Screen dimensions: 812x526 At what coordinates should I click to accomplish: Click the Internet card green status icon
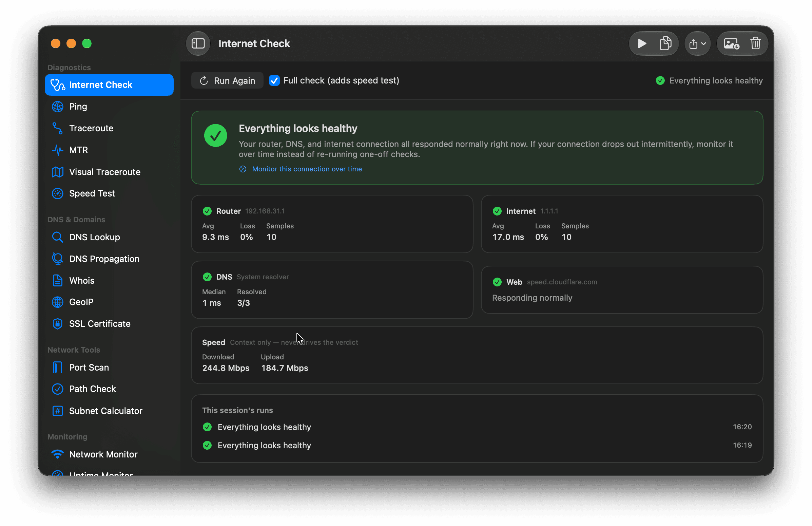click(497, 211)
